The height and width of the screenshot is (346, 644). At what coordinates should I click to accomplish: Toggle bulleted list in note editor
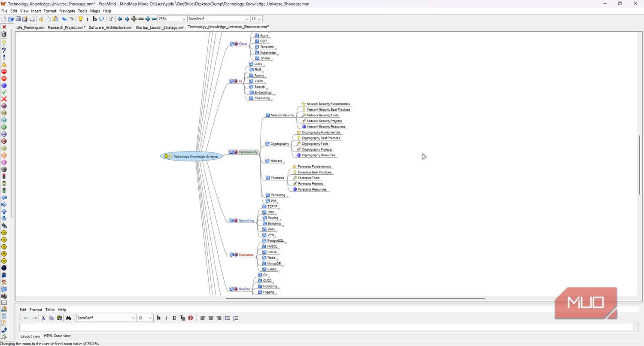[x=228, y=318]
